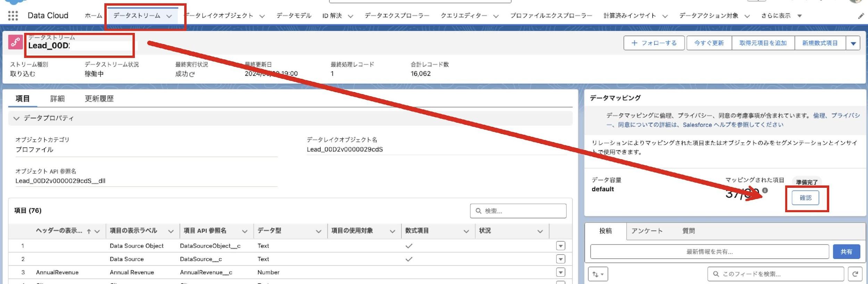868x284 pixels.
Task: Open 数式項目 column menu chevron
Action: [x=466, y=232]
